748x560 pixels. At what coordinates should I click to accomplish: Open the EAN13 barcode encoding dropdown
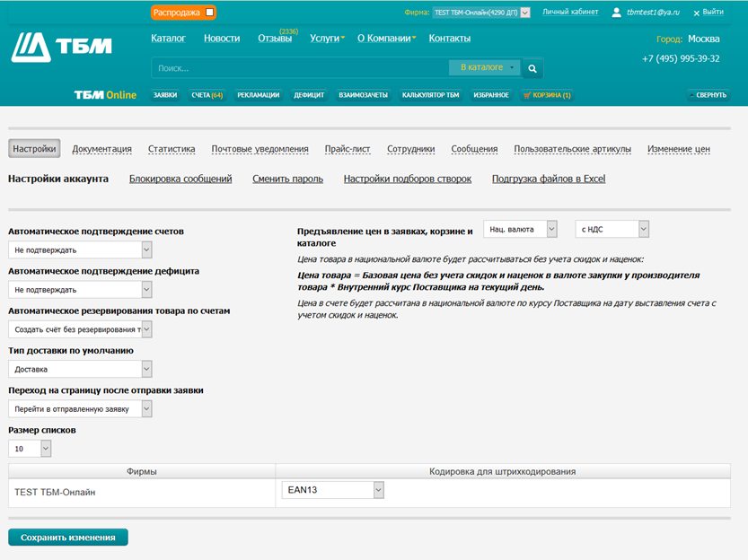(333, 490)
